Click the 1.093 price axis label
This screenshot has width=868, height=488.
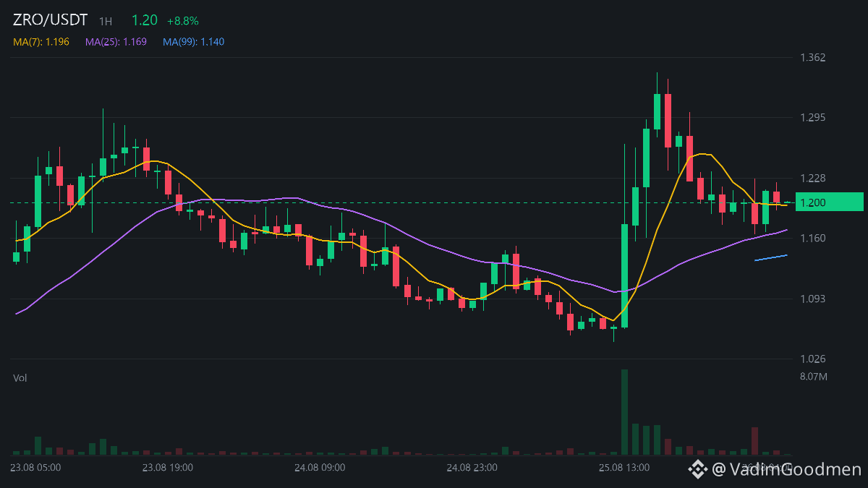click(813, 299)
